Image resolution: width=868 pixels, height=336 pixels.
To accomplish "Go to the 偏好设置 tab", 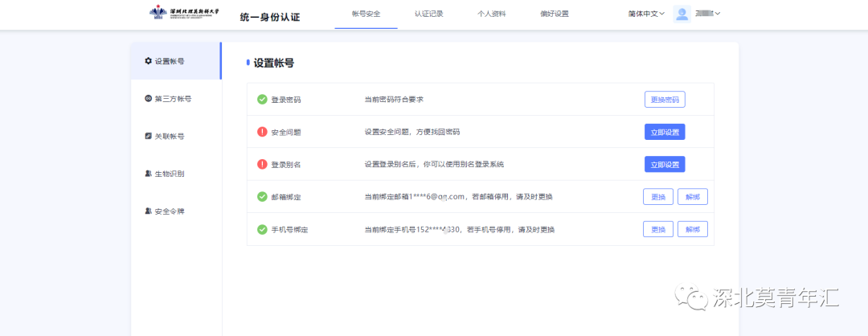I will (554, 14).
